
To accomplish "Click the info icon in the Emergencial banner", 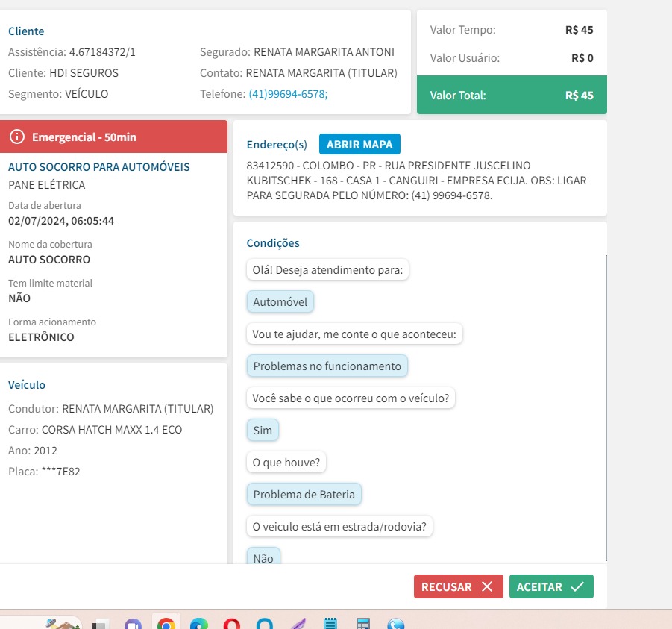I will point(17,137).
